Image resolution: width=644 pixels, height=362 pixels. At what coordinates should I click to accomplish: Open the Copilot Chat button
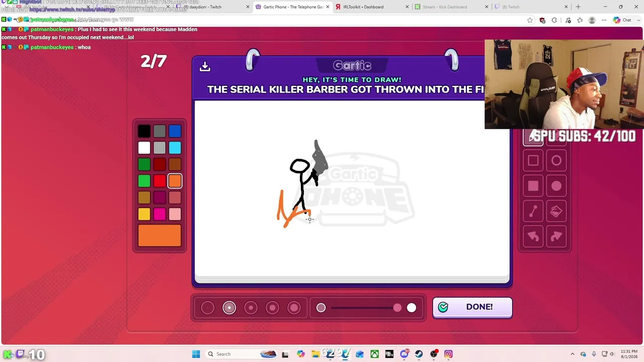coord(622,20)
